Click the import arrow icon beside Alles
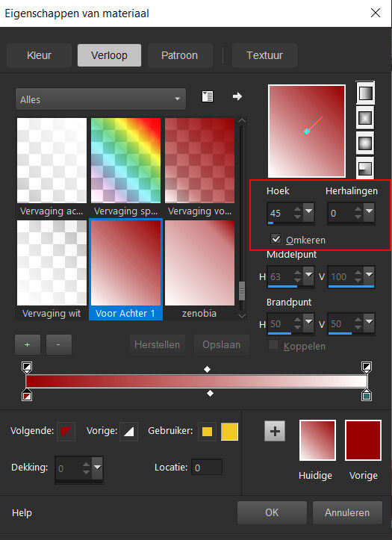This screenshot has height=540, width=392. (237, 96)
